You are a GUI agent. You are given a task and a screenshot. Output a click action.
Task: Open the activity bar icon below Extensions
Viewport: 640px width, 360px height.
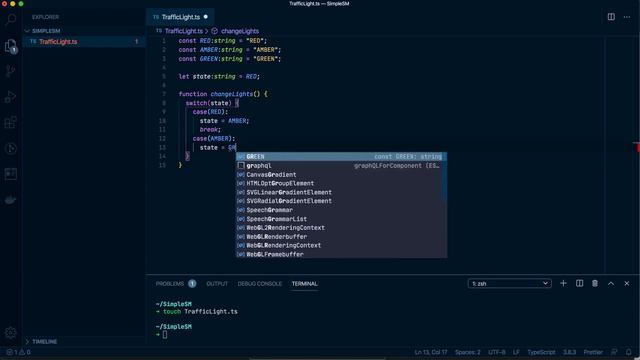(x=11, y=148)
